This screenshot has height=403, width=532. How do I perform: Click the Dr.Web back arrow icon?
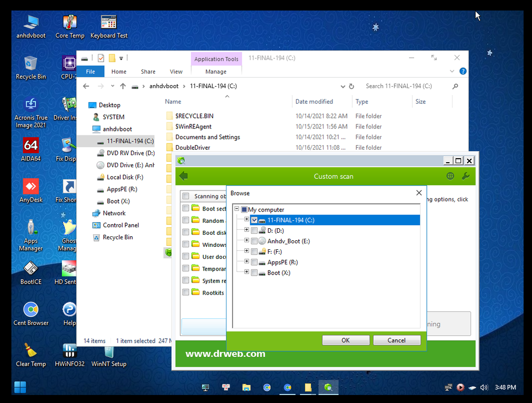[x=184, y=176]
